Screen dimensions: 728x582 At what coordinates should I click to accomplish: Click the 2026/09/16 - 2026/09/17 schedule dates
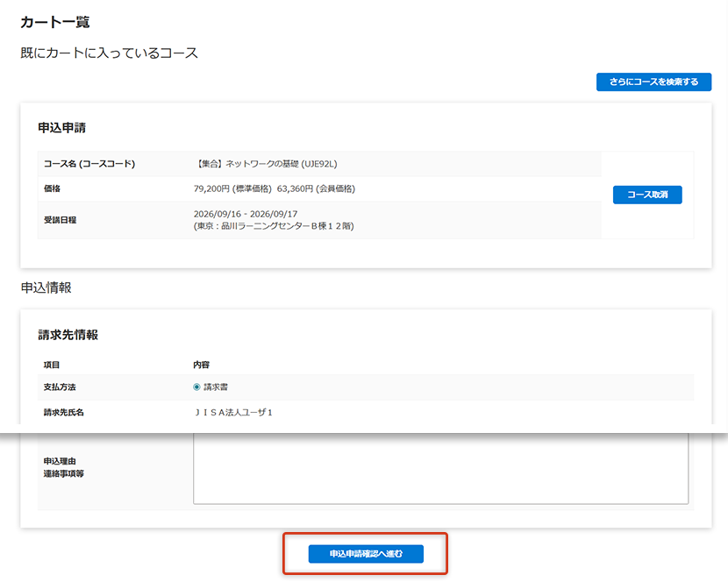click(x=246, y=214)
